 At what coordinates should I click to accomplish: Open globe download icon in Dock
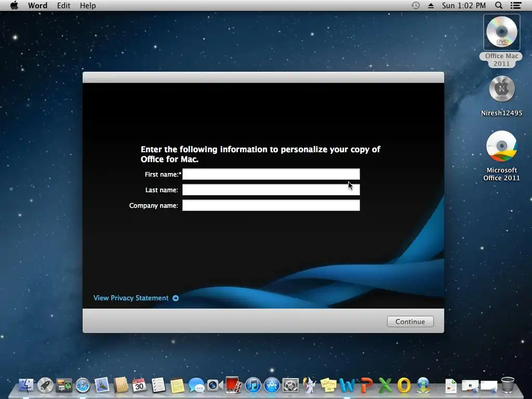(423, 385)
